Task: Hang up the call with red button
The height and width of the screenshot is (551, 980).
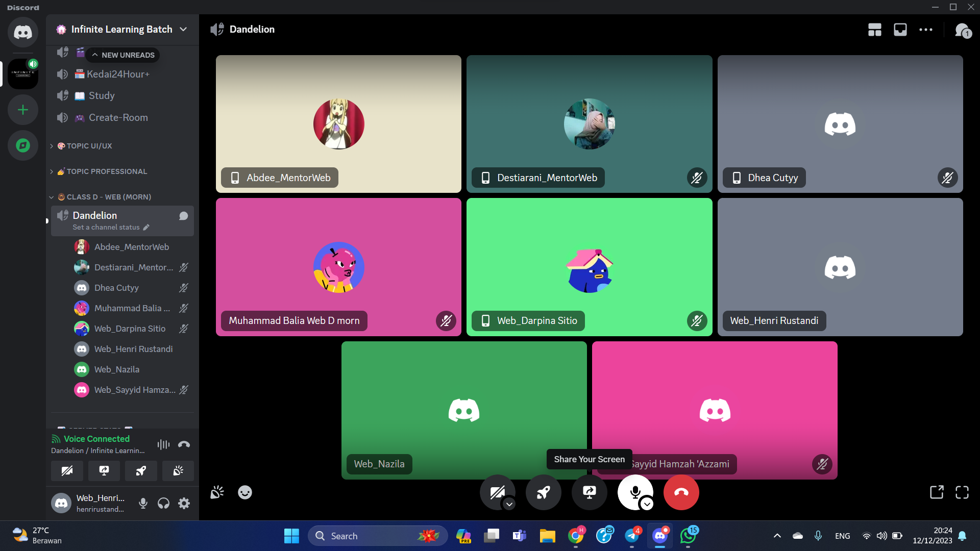Action: 681,492
